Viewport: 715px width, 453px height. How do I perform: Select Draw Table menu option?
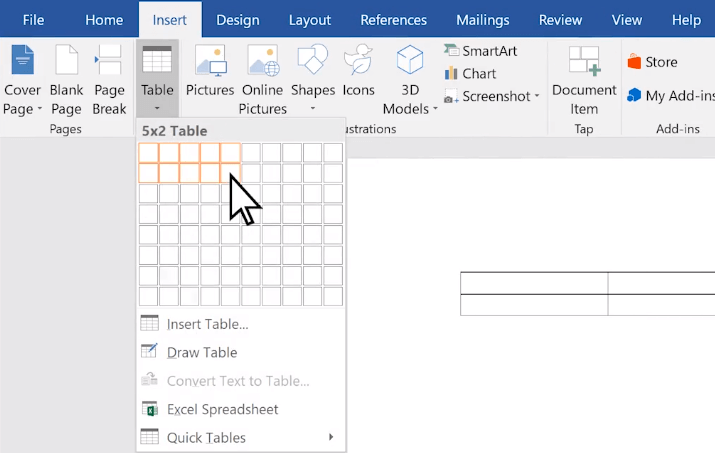click(201, 352)
